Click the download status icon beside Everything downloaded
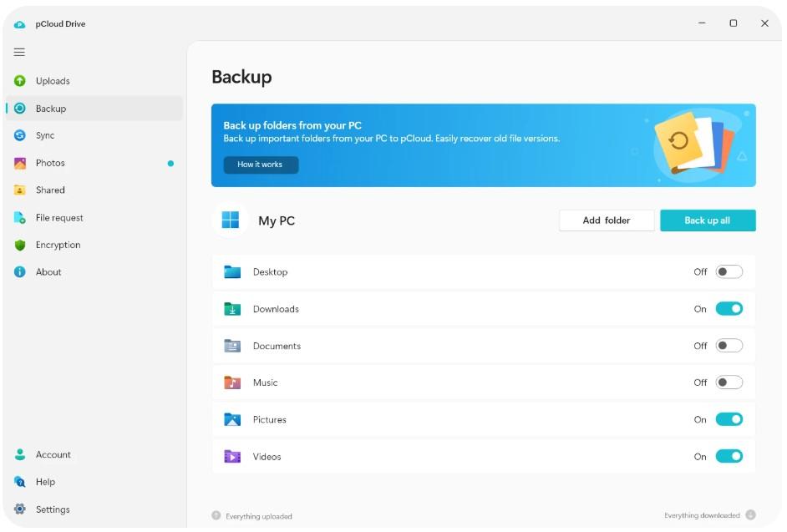The width and height of the screenshot is (787, 532). coord(751,515)
